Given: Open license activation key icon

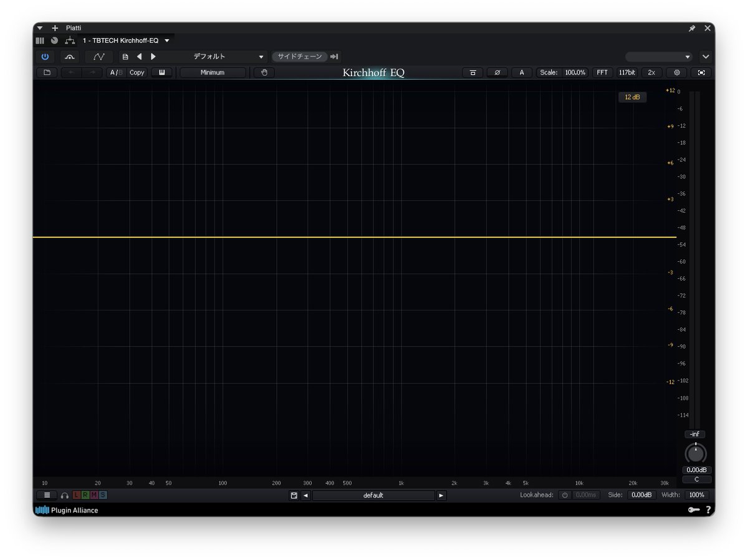Looking at the screenshot, I should (694, 510).
